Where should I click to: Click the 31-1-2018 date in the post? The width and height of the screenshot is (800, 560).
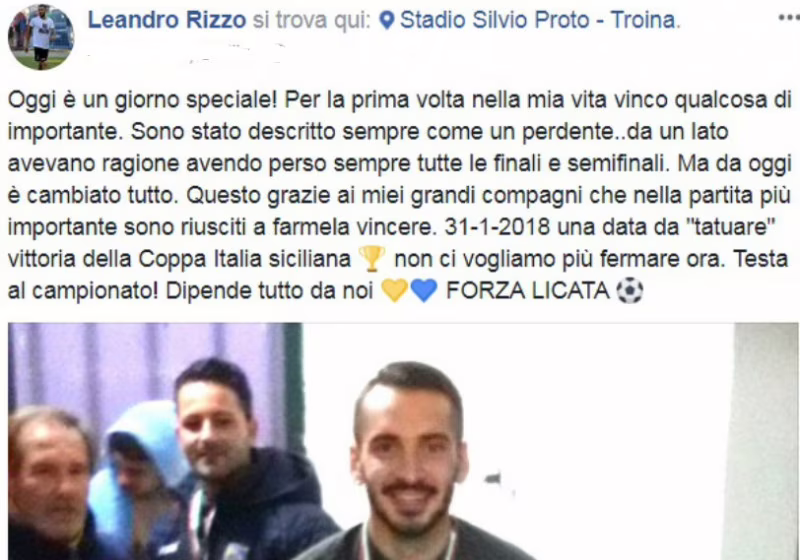coord(497,227)
